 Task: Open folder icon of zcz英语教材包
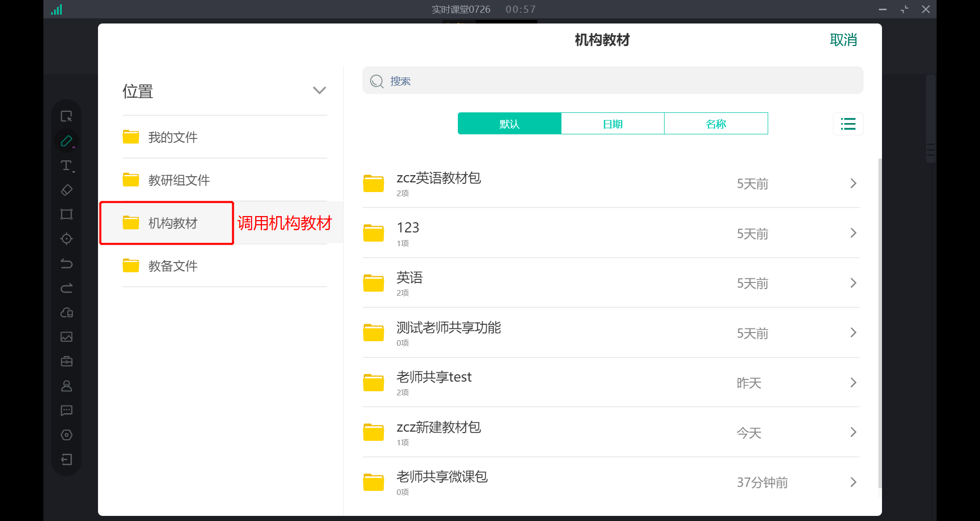(x=373, y=183)
